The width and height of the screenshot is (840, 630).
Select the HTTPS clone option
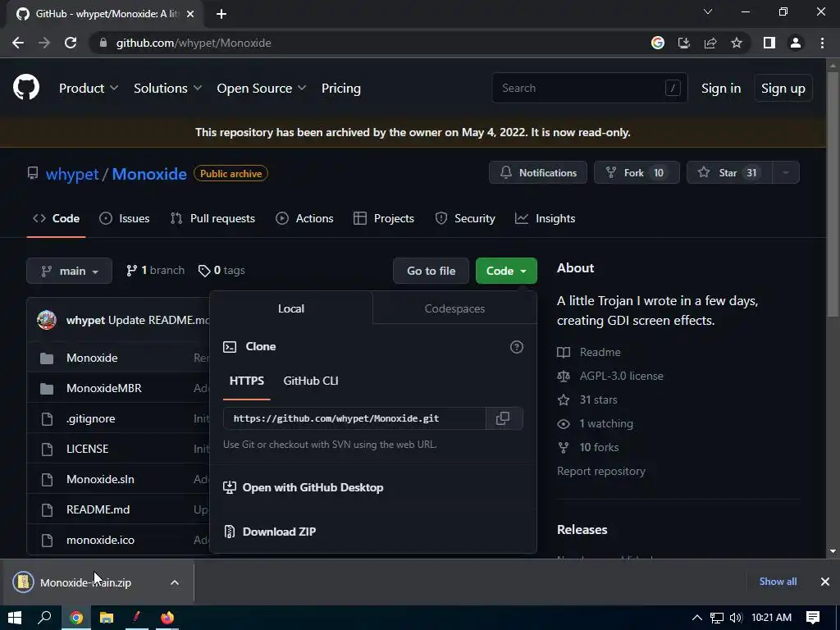point(246,381)
